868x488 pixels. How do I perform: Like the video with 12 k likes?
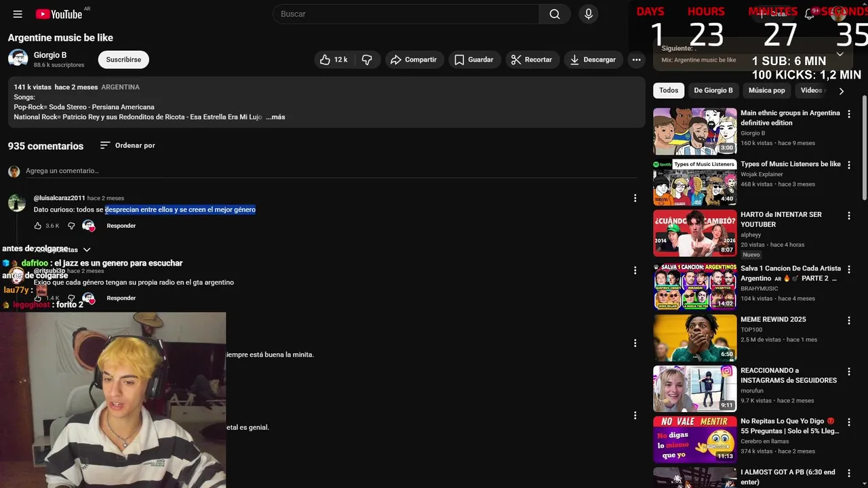click(335, 60)
